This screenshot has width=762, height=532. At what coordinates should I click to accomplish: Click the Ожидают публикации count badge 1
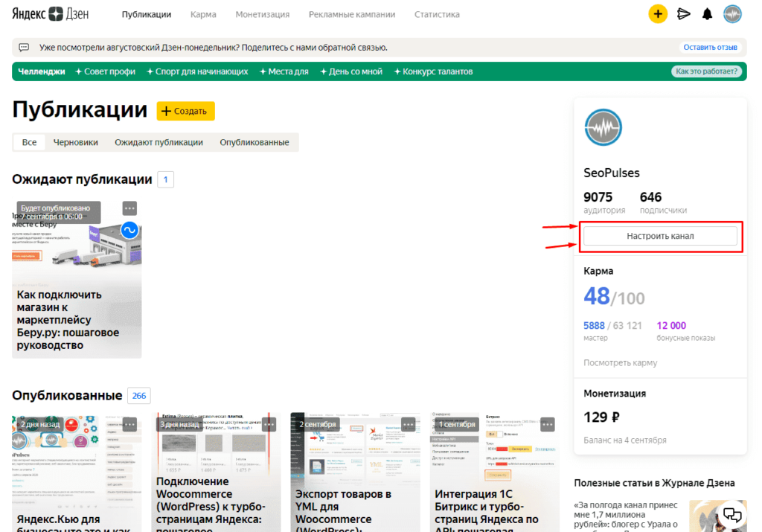pyautogui.click(x=166, y=180)
